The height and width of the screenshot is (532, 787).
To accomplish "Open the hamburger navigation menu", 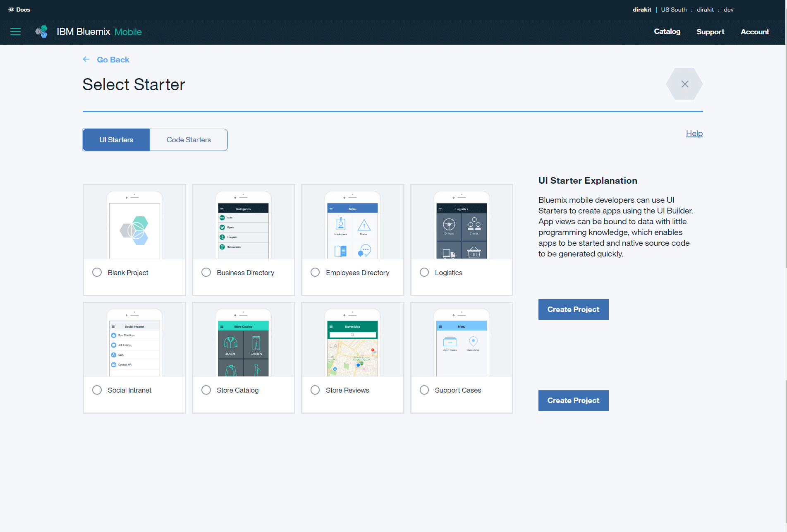I will 15,32.
